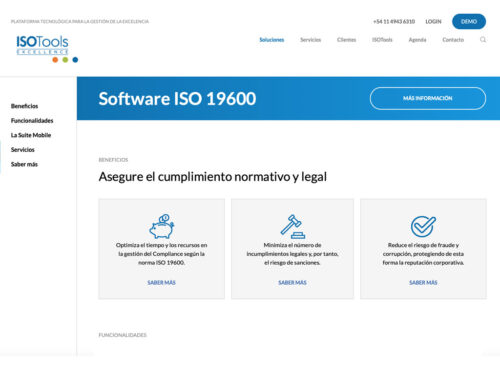Click the checkmark circle icon

pos(423,226)
